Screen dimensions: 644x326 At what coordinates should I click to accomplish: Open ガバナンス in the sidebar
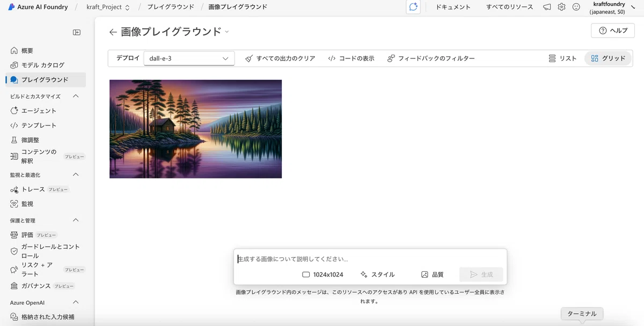click(46, 286)
